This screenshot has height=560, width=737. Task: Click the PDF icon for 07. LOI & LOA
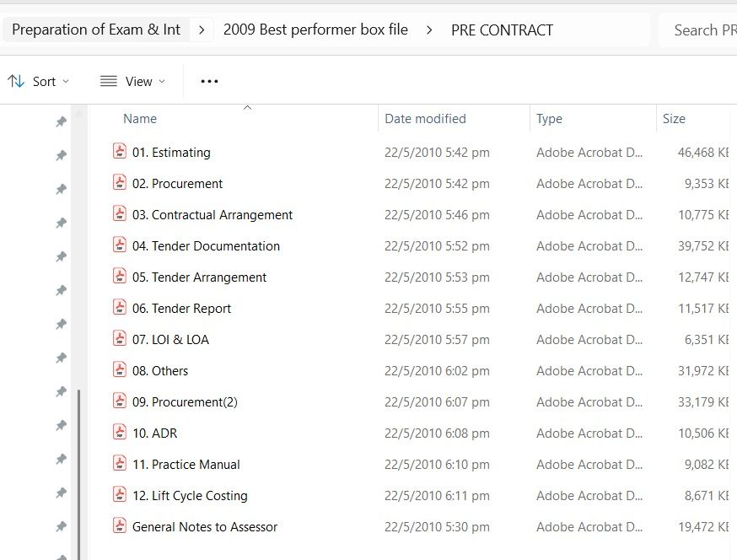120,338
